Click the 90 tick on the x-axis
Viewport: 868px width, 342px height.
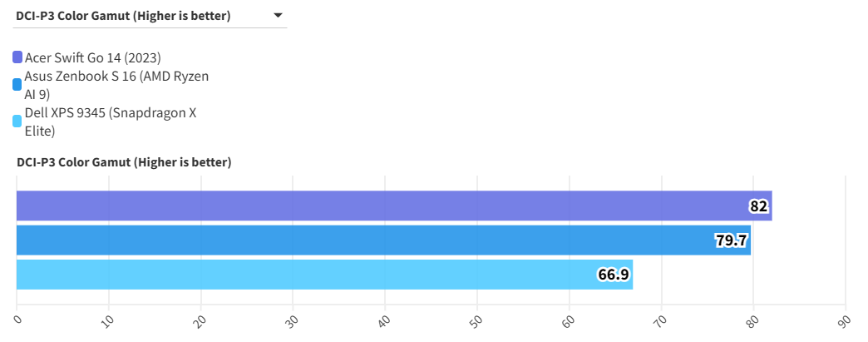(x=845, y=320)
